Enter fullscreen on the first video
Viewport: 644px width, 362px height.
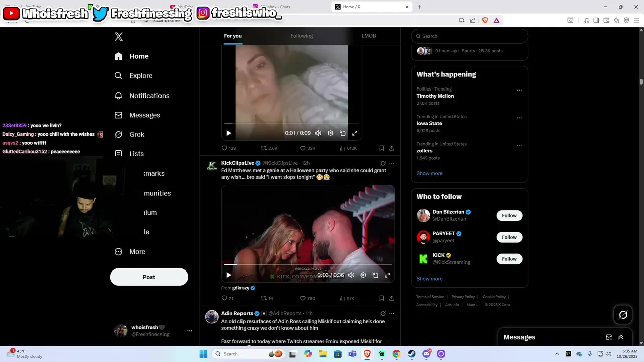pos(355,133)
